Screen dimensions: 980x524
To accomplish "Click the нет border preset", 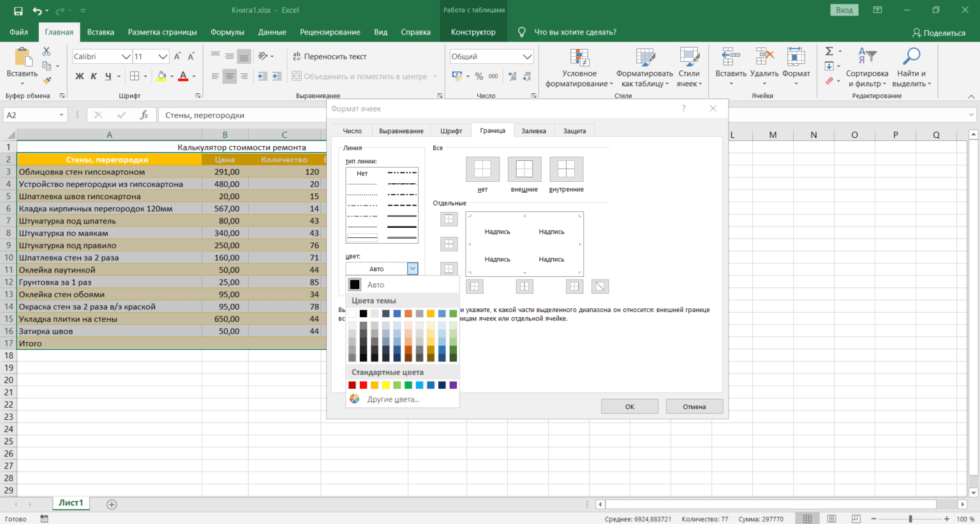I will (483, 169).
